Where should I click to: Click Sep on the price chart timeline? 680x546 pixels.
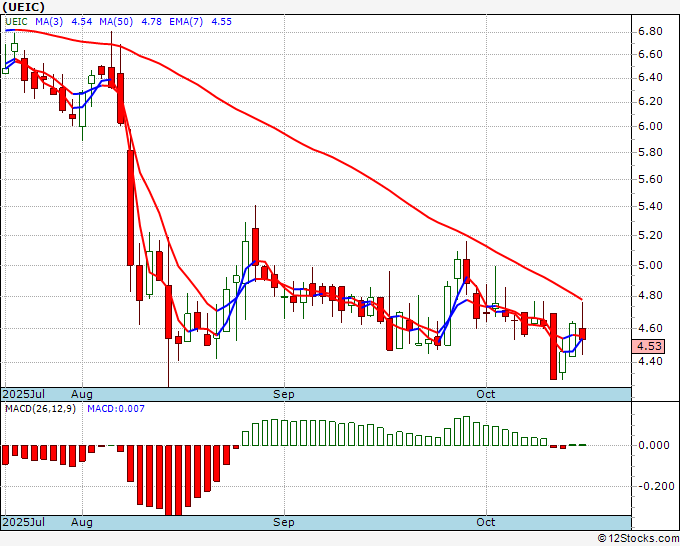click(x=284, y=394)
